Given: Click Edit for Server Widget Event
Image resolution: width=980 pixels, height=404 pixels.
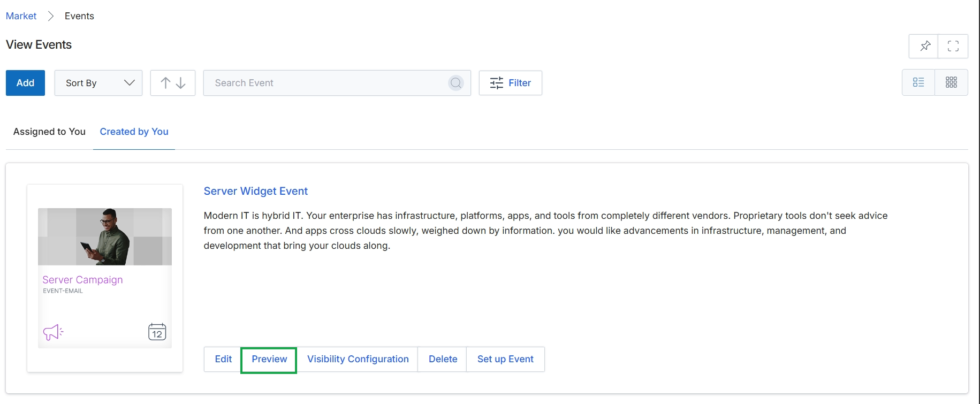Looking at the screenshot, I should pos(223,359).
